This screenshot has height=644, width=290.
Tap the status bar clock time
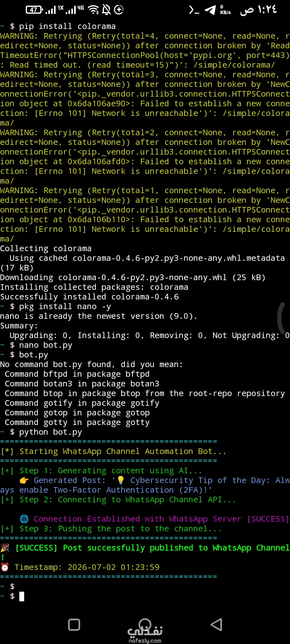click(259, 10)
